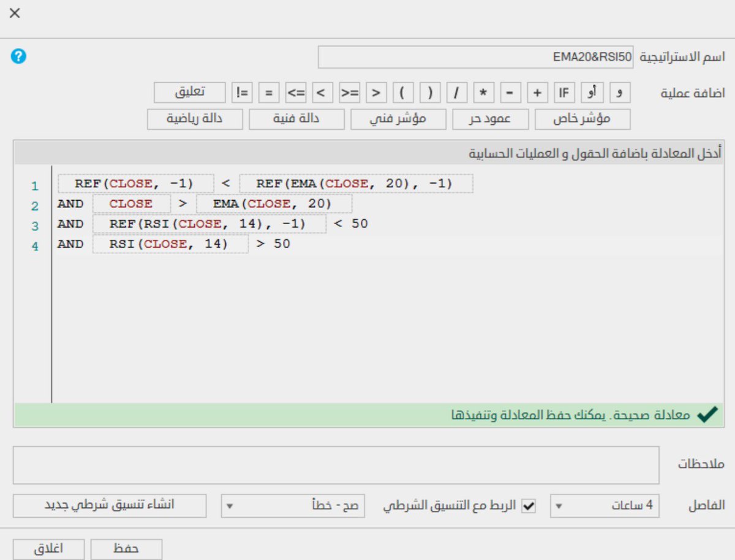This screenshot has width=735, height=560.
Task: Insert the <= operator
Action: coord(296,93)
